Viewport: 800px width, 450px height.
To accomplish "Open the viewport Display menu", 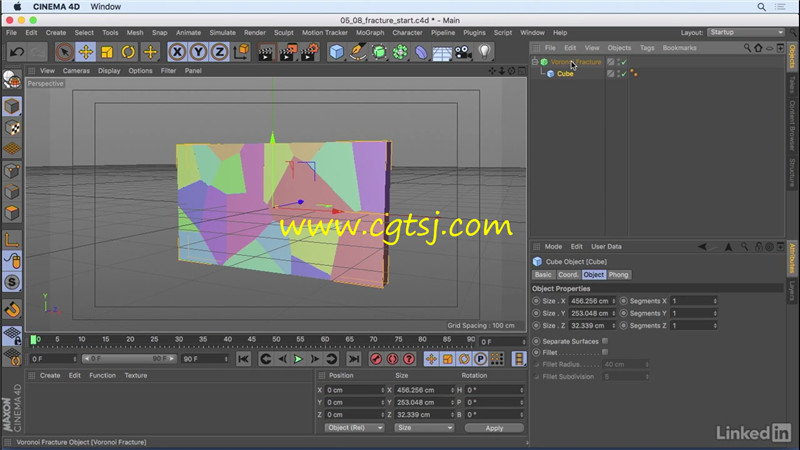I will (109, 71).
